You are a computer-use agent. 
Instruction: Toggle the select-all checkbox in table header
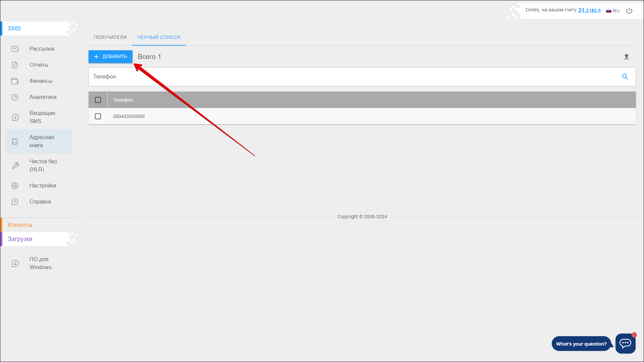pos(98,100)
